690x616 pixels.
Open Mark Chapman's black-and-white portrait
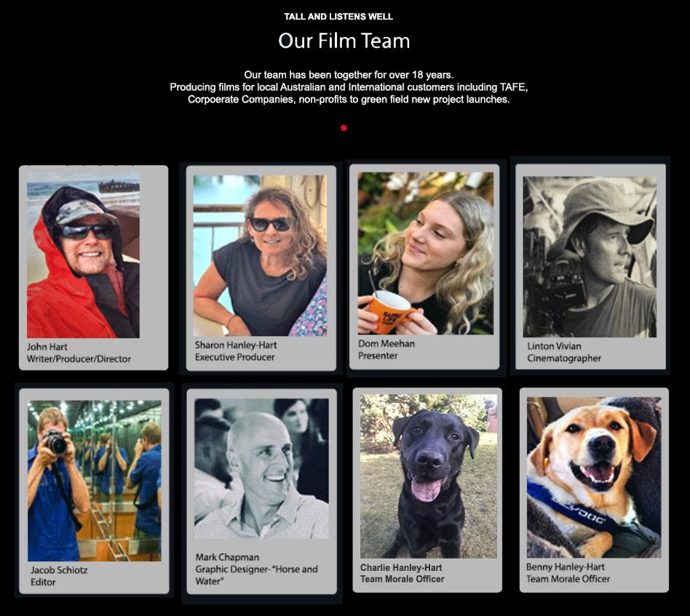click(x=261, y=468)
